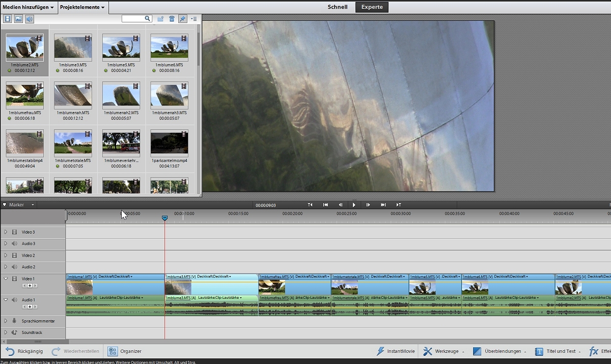This screenshot has width=611, height=364.
Task: Open the project bin panel options menu
Action: (193, 19)
